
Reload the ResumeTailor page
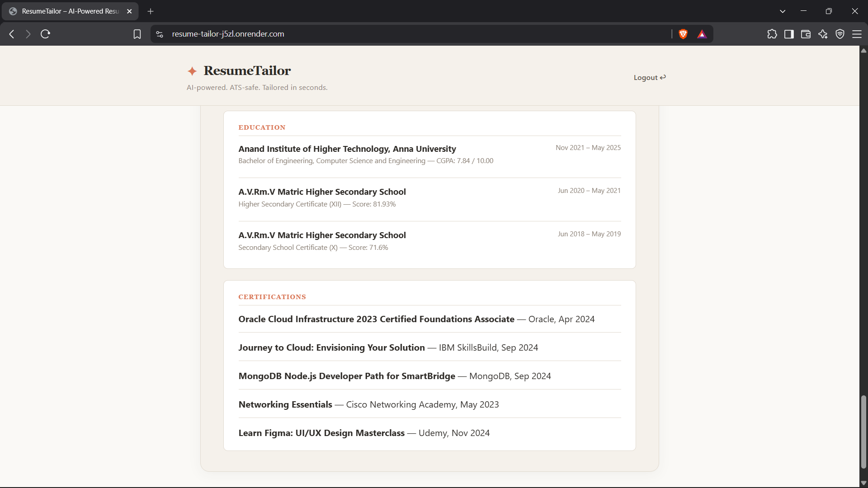tap(45, 34)
